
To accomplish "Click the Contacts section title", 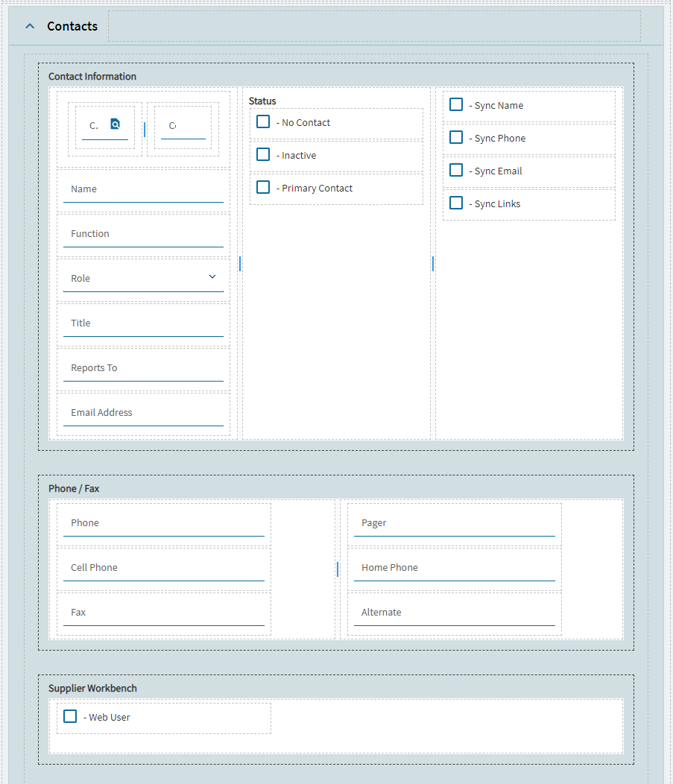I will pos(72,26).
